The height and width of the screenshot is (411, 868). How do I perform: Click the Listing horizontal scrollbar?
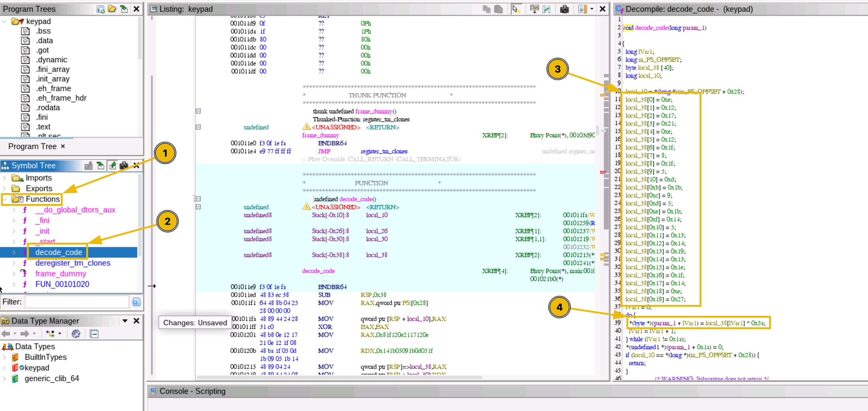pyautogui.click(x=339, y=377)
